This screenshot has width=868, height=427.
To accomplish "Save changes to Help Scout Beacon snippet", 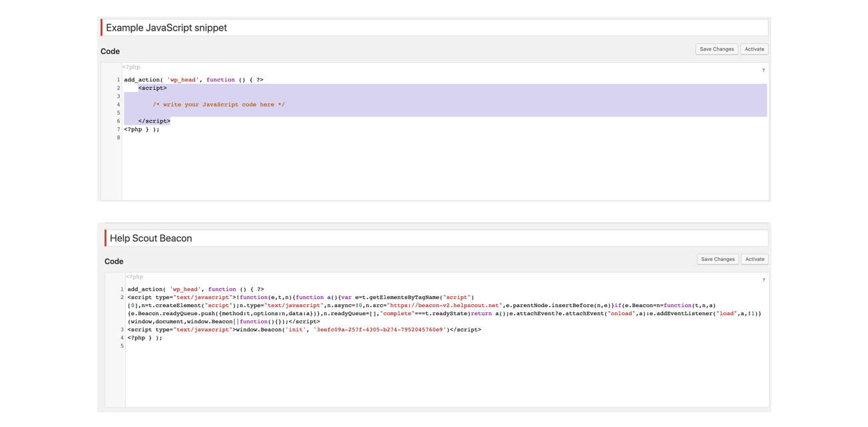I will [x=718, y=259].
